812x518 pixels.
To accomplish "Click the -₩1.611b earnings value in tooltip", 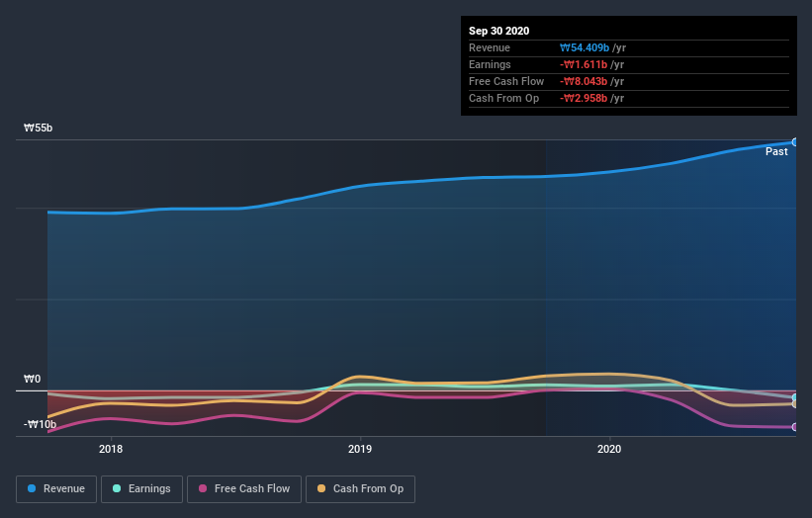I will (584, 64).
